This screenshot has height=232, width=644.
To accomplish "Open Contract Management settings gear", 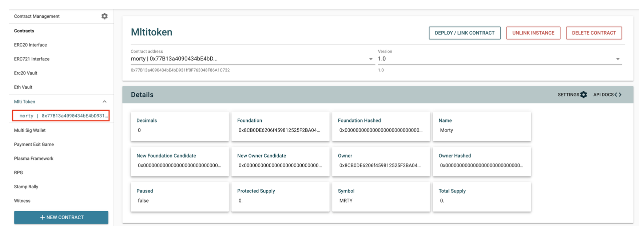I will (x=104, y=16).
